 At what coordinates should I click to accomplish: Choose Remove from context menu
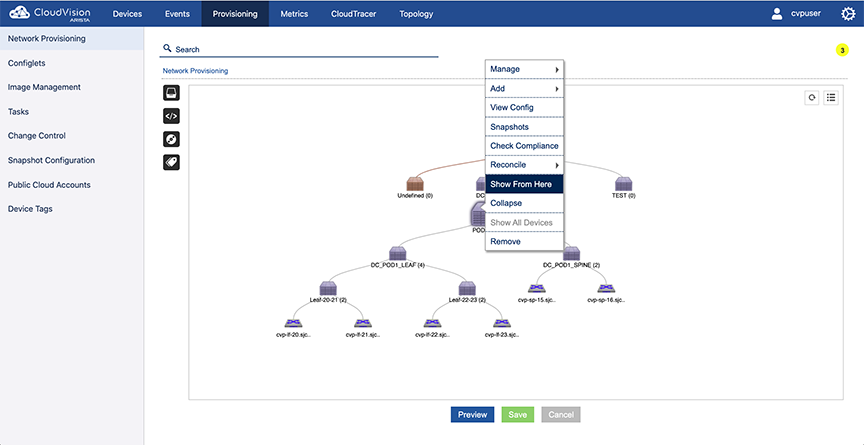(x=524, y=241)
